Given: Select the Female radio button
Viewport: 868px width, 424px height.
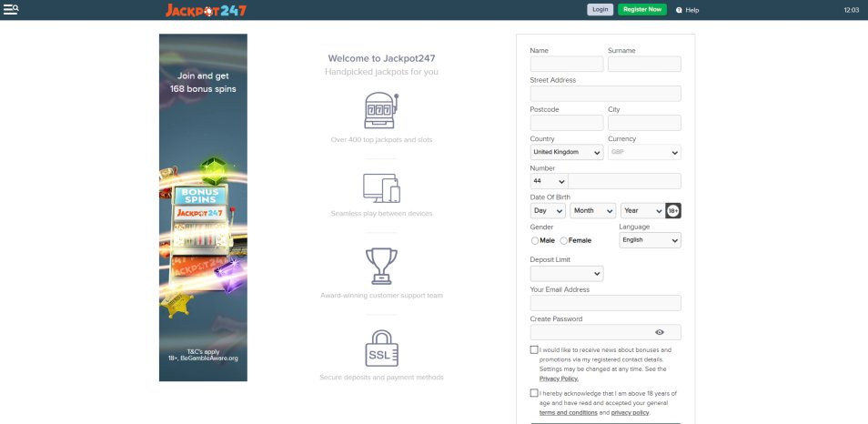Looking at the screenshot, I should [563, 241].
